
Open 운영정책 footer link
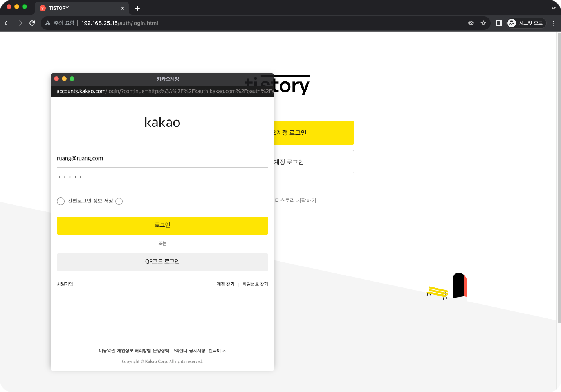[x=161, y=351]
